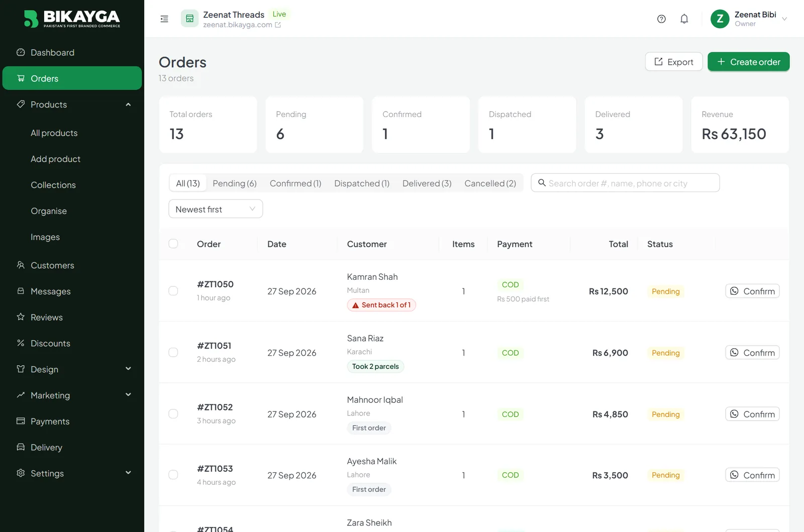Click the Delivery truck icon in sidebar
Screen dimensions: 804x532
21,447
